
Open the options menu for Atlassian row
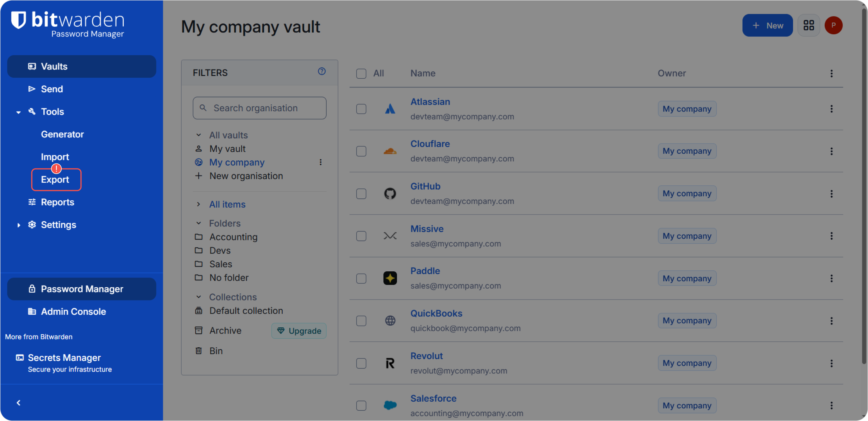click(x=831, y=109)
